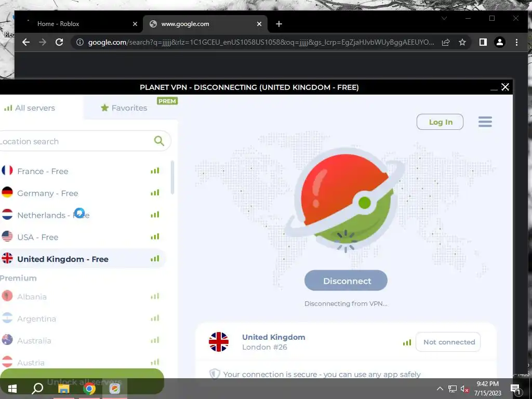Close the Home - Roblox tab
Viewport: 532px width, 399px height.
[135, 24]
